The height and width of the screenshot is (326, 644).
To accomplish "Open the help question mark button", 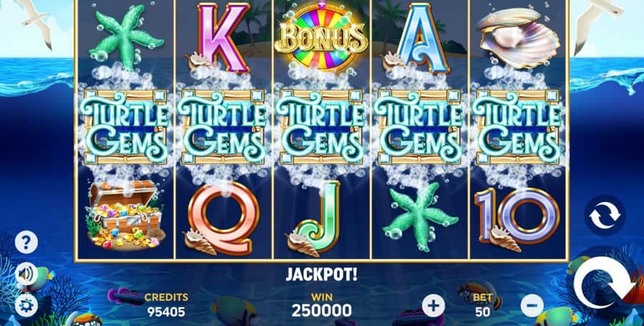I will point(26,242).
